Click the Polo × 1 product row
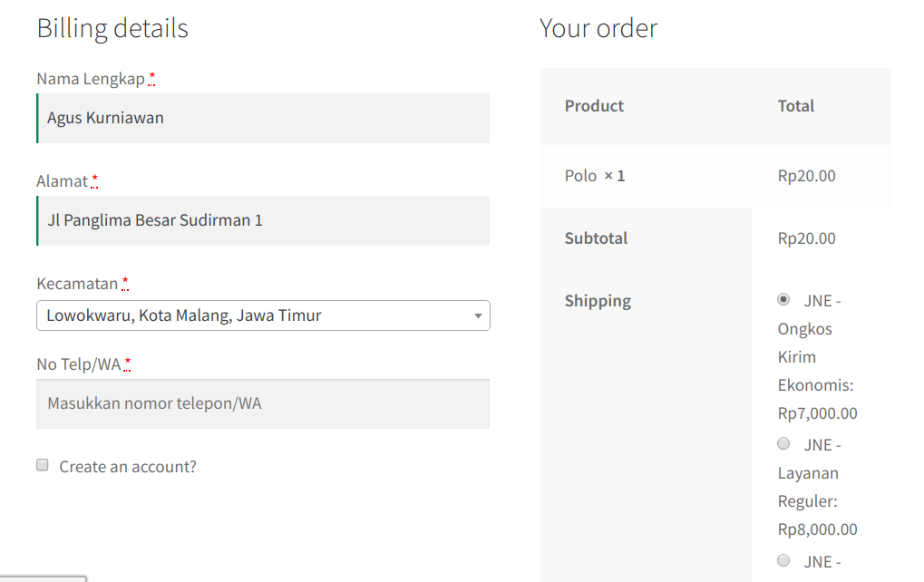The image size is (924, 582). (x=595, y=176)
